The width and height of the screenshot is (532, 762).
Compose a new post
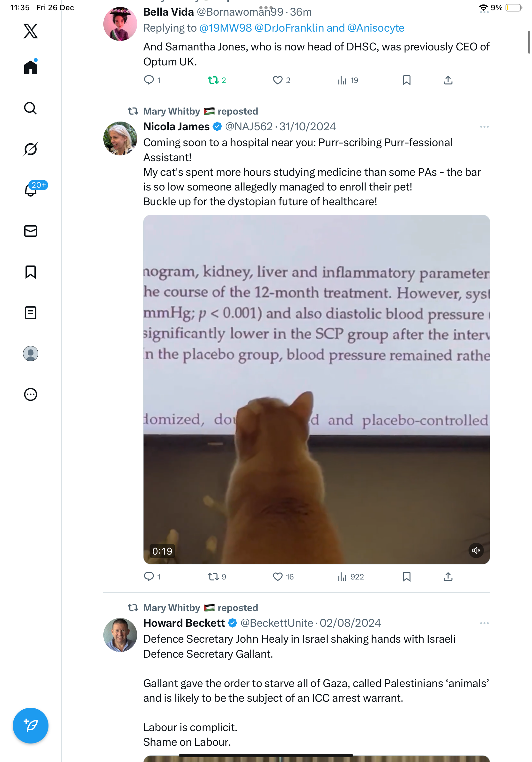(31, 726)
